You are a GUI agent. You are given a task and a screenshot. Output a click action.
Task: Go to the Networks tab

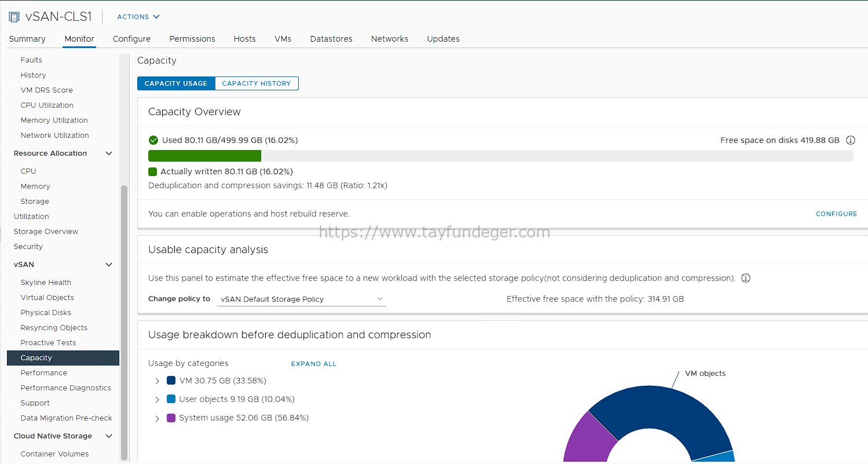(390, 39)
